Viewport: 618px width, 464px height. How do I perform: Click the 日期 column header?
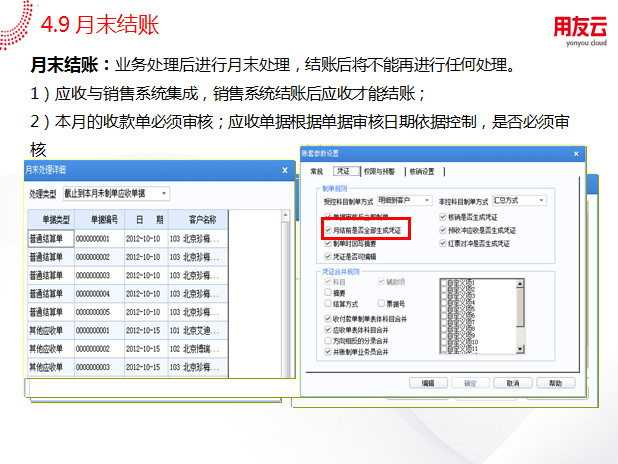point(146,220)
